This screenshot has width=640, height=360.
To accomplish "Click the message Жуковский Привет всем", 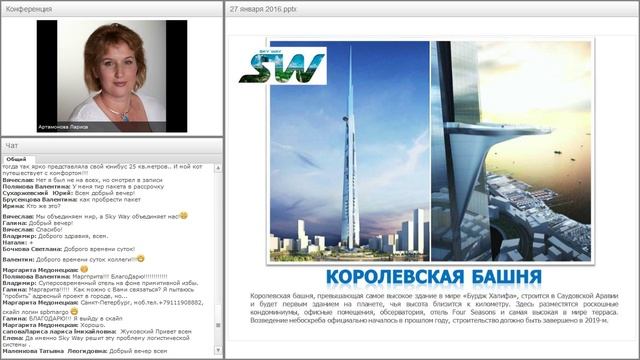I will (97, 332).
